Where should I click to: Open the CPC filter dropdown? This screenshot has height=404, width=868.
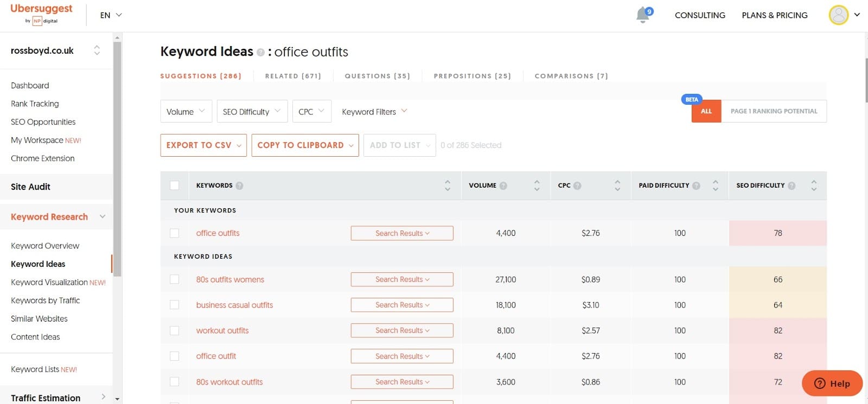click(311, 112)
